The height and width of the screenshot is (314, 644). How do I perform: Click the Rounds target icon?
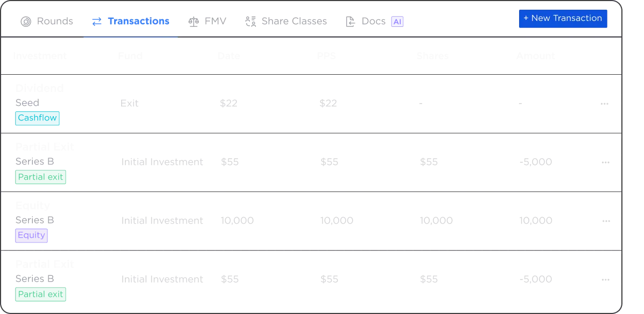click(26, 22)
